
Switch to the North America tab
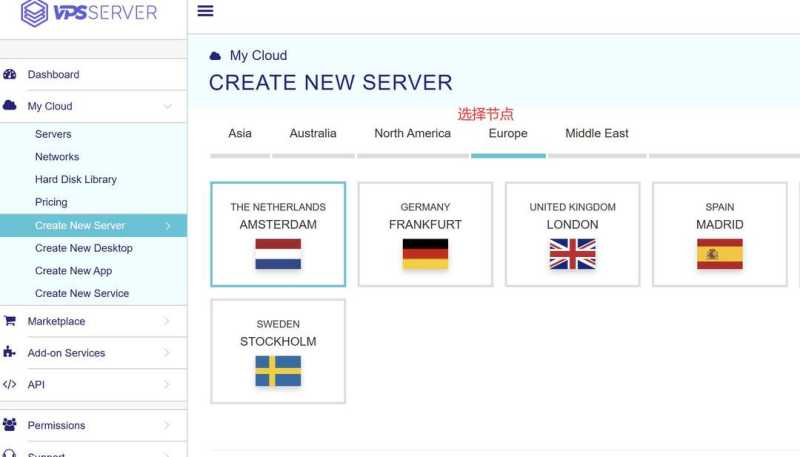point(412,133)
